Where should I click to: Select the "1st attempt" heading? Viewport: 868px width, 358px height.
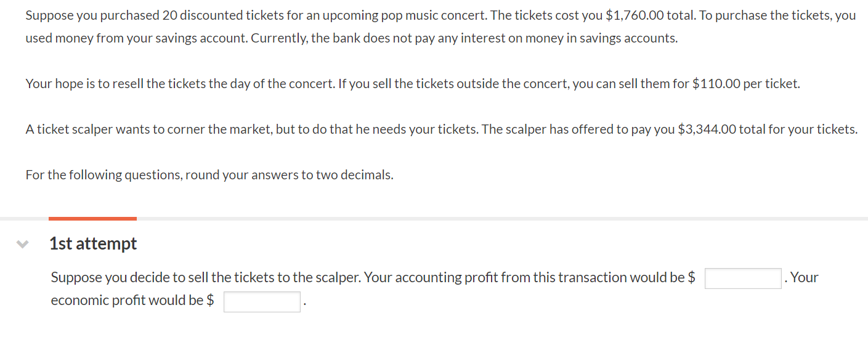[x=93, y=244]
